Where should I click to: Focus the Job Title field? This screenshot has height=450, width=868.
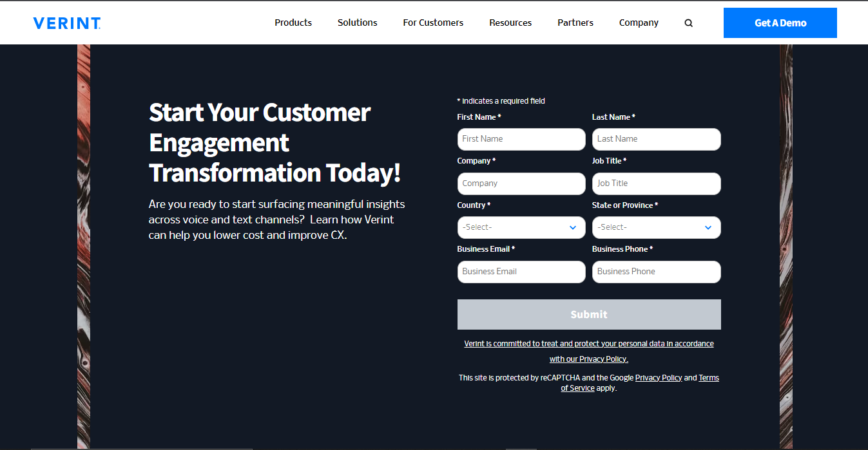click(656, 183)
